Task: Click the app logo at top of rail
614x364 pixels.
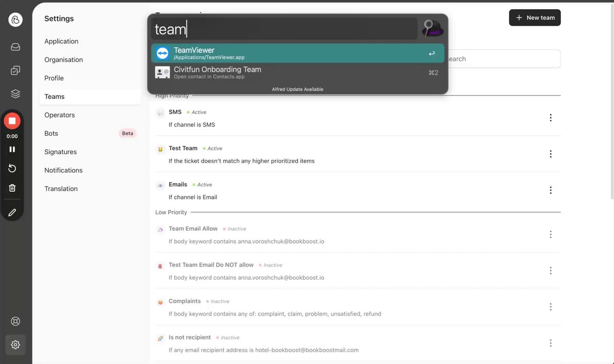Action: [x=15, y=20]
